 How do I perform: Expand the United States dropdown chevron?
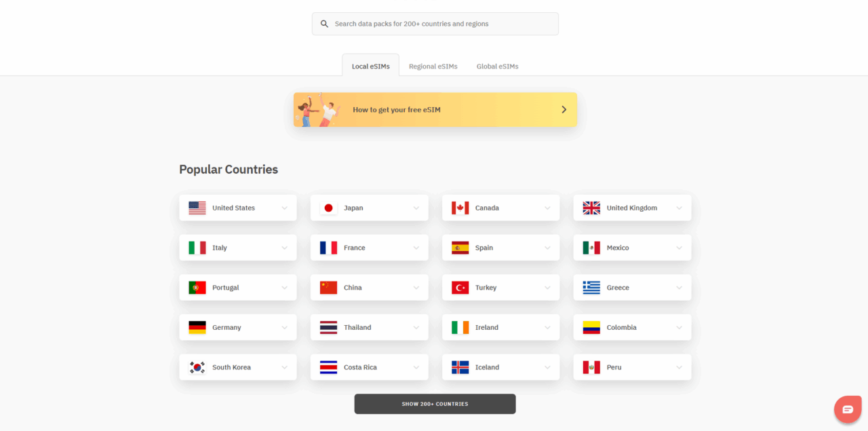[285, 208]
